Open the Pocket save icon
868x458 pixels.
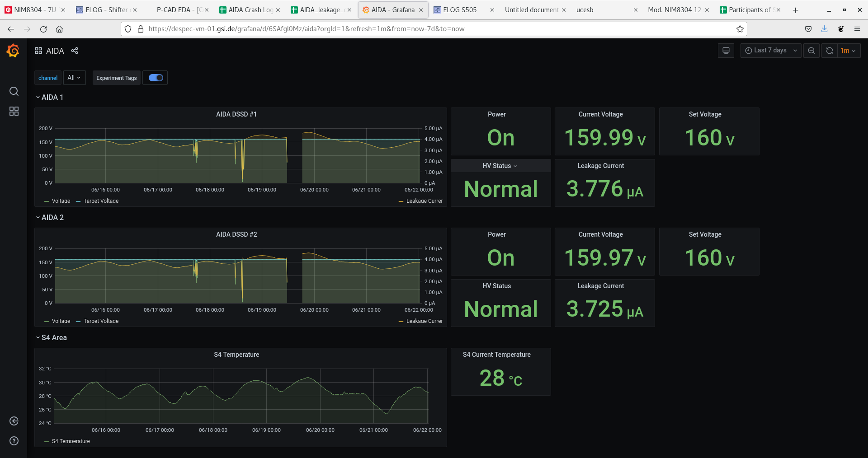pyautogui.click(x=808, y=29)
